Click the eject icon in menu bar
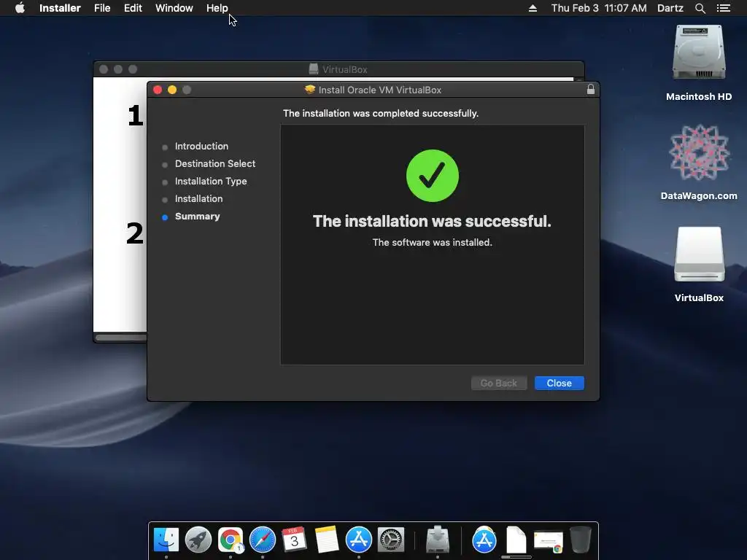 coord(533,8)
